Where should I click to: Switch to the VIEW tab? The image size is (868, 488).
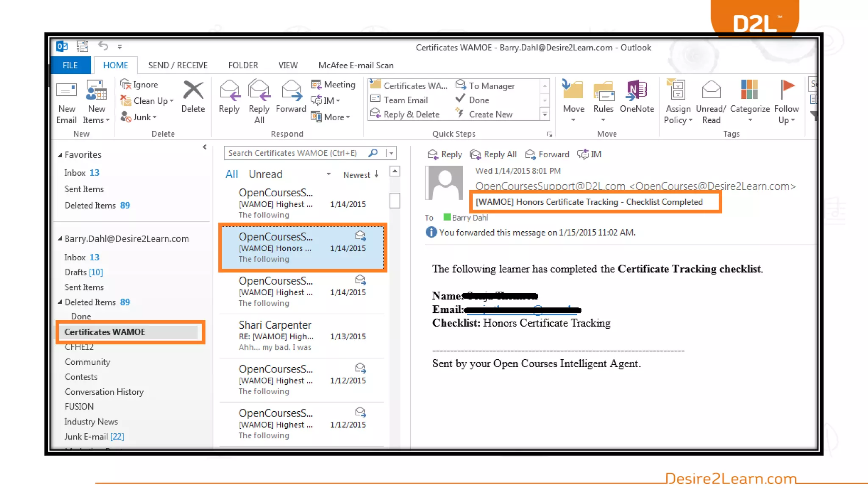click(x=288, y=65)
